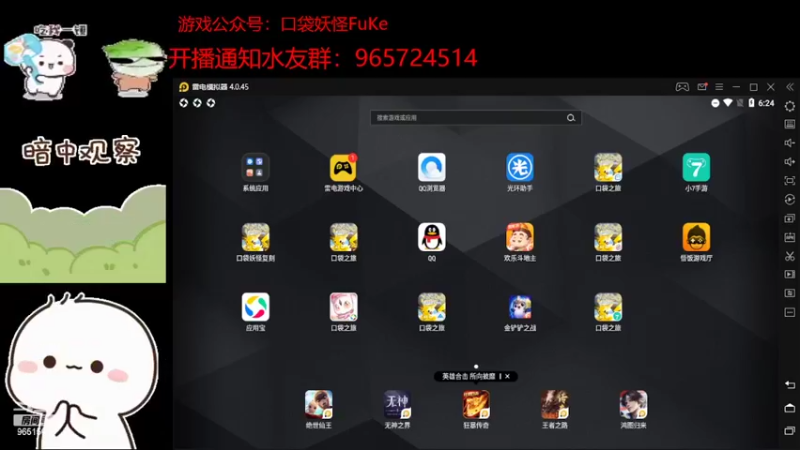Image resolution: width=800 pixels, height=450 pixels.
Task: Click the magnifier search button
Action: point(571,118)
